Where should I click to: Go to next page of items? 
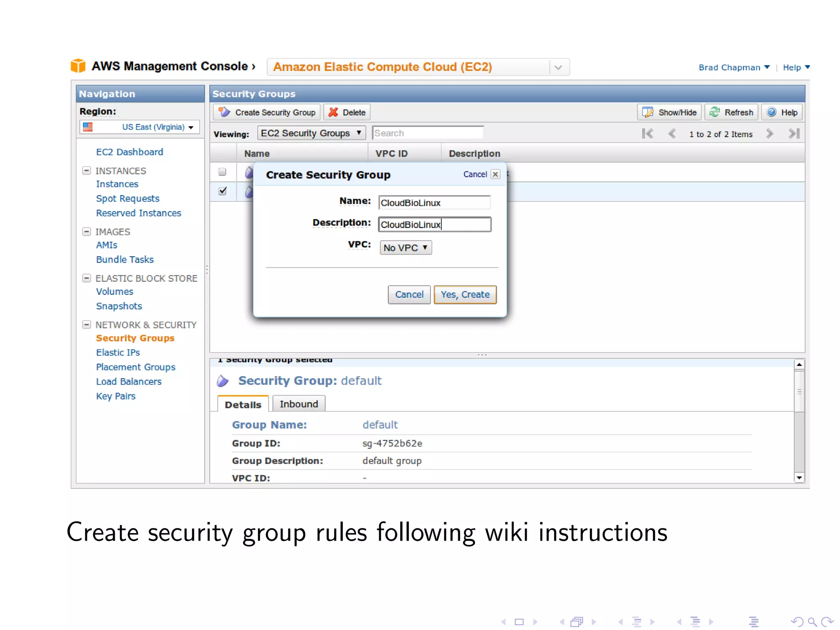[770, 134]
